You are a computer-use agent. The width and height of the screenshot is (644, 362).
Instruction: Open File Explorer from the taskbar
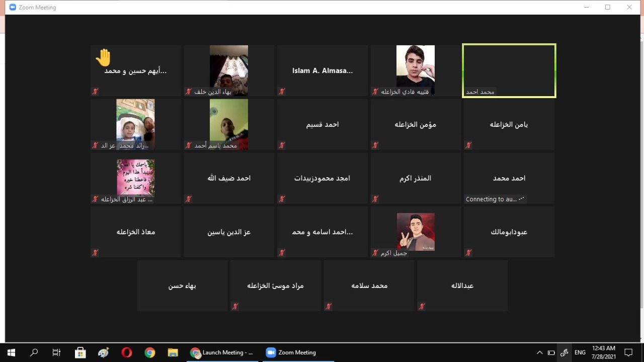(173, 352)
